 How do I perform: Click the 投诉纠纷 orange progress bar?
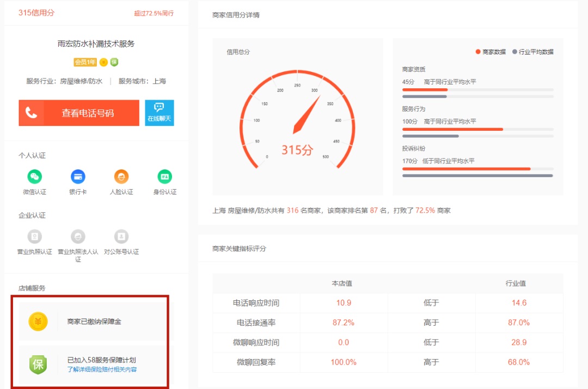[x=466, y=169]
